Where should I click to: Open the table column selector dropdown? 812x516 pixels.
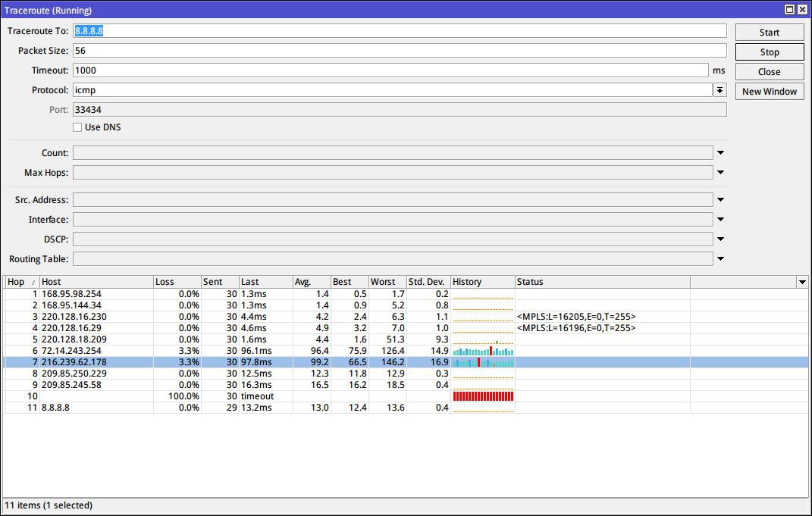tap(802, 283)
